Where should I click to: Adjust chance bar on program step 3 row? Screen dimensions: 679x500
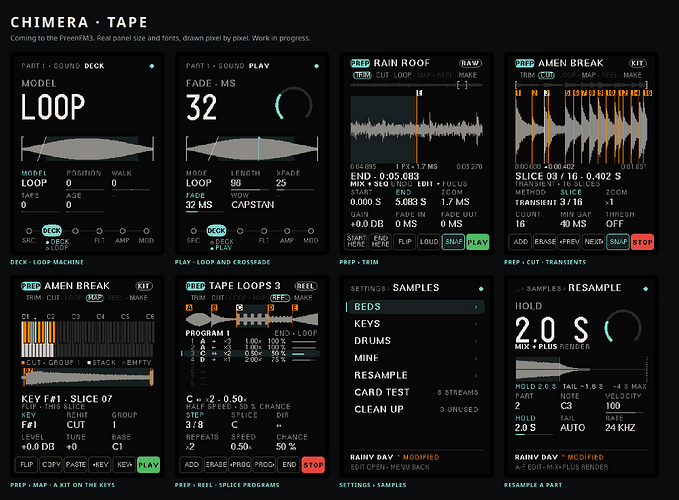point(304,354)
